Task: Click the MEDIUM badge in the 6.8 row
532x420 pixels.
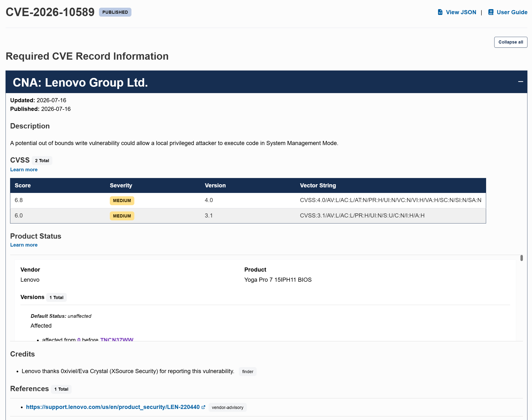Action: pos(122,201)
